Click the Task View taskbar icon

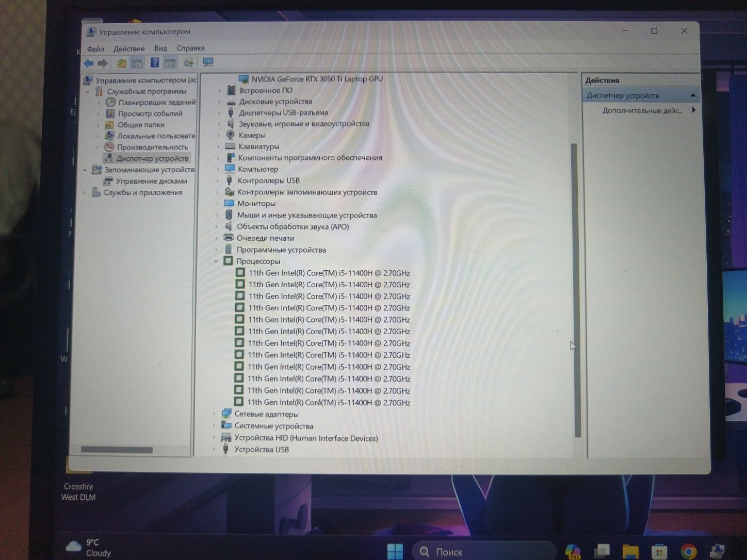(601, 552)
